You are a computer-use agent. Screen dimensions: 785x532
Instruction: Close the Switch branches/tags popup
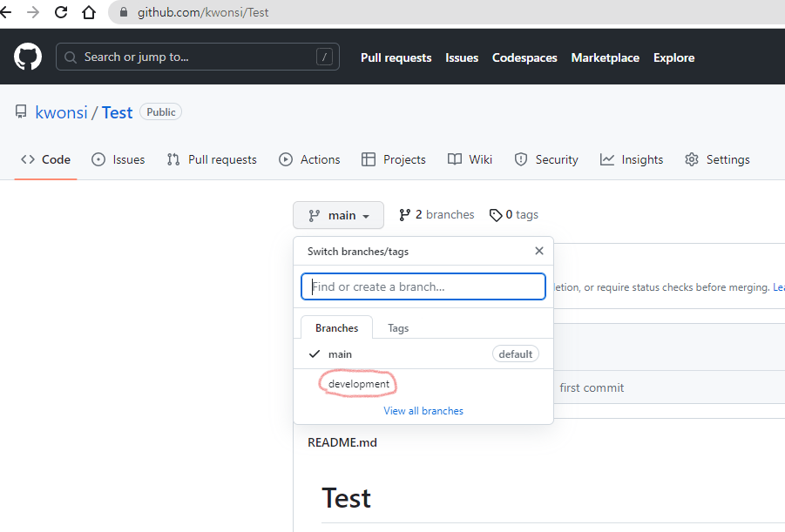[x=538, y=251]
